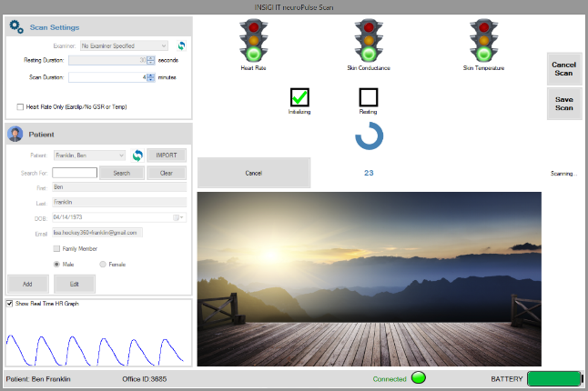Toggle the Family Member checkbox

coord(56,248)
